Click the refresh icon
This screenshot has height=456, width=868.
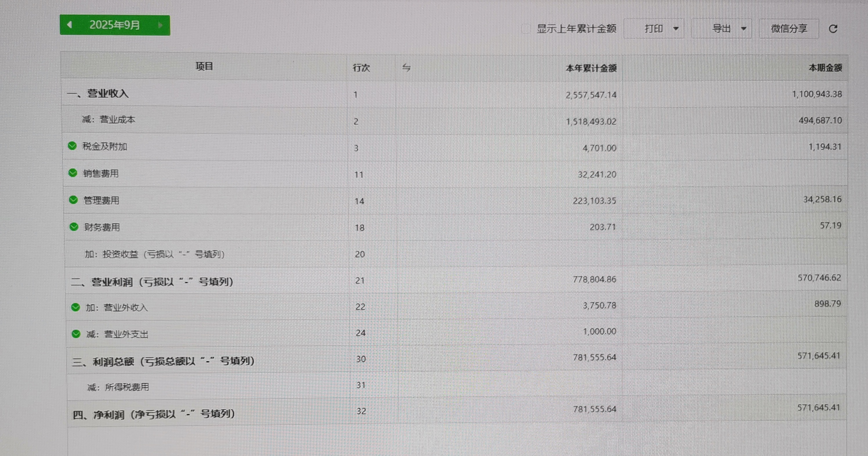[833, 29]
